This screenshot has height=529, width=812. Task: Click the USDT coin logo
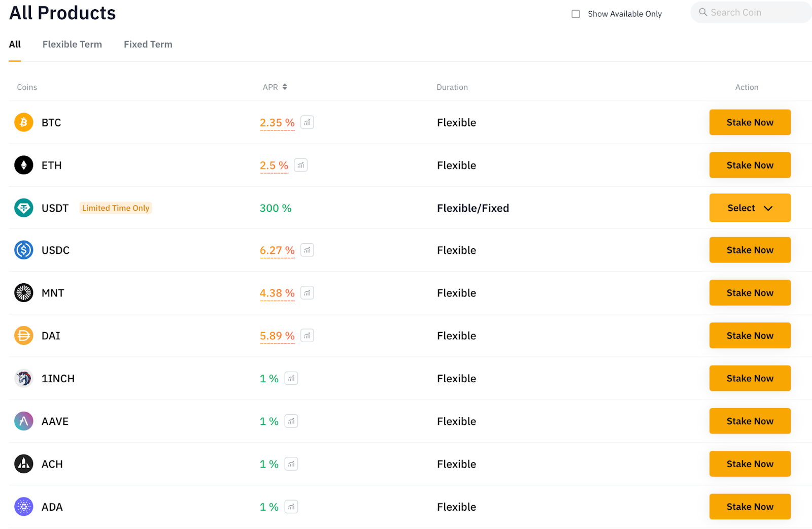click(x=24, y=208)
